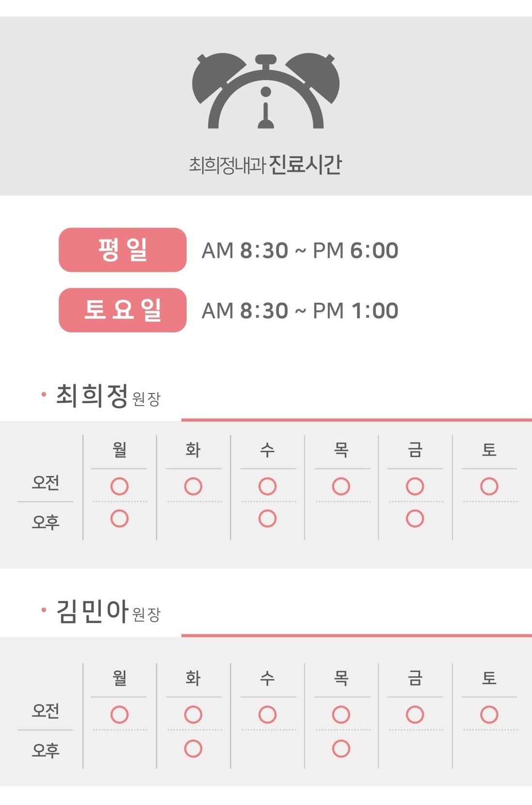
Task: Click the alarm clock icon
Action: [x=266, y=91]
